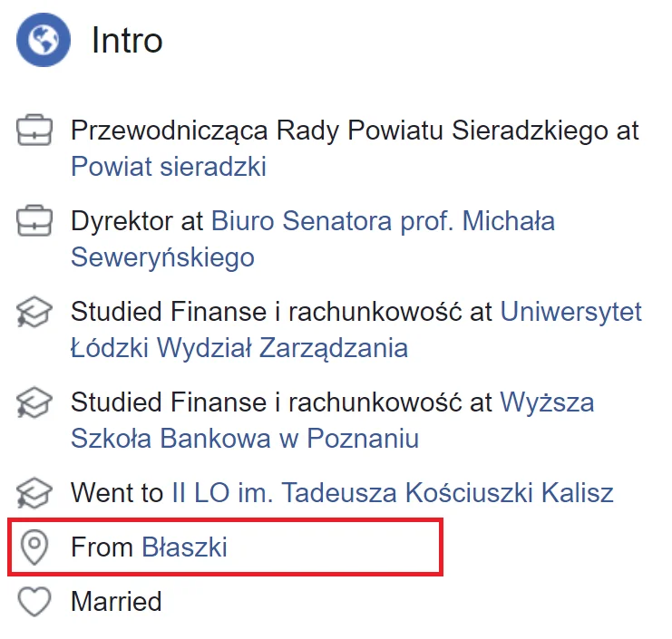Viewport: 672px width, 639px height.
Task: Click the location pin icon beside From
Action: point(34,547)
